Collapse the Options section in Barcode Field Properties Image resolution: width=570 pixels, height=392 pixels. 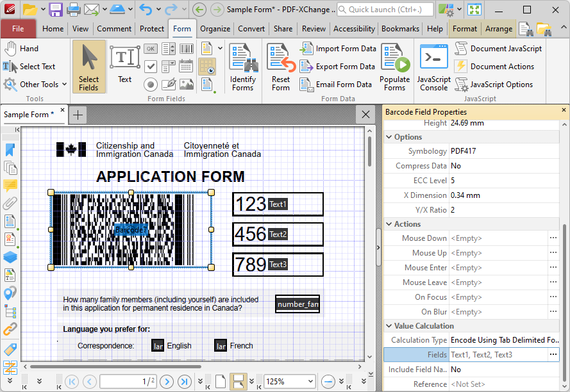point(389,136)
